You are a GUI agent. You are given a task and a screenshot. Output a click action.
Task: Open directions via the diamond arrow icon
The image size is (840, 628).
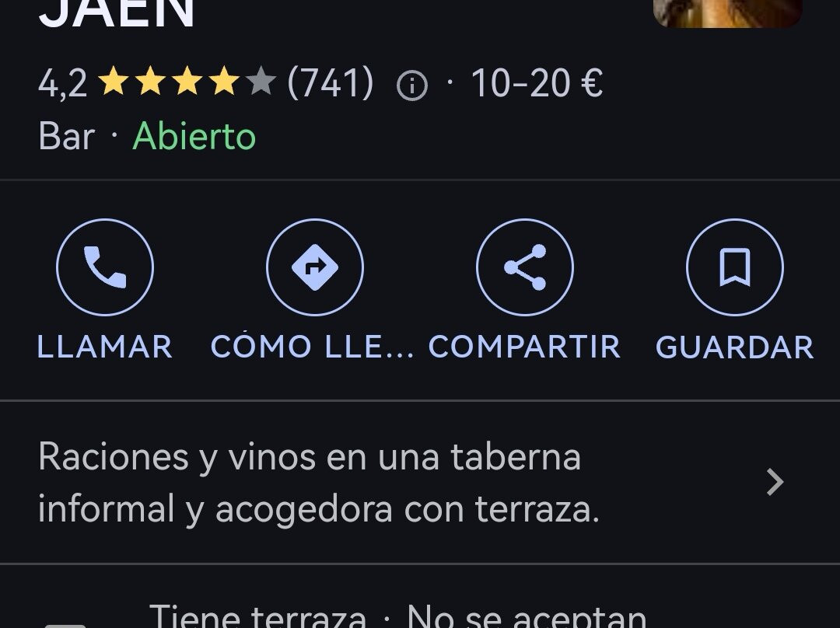[x=315, y=267]
